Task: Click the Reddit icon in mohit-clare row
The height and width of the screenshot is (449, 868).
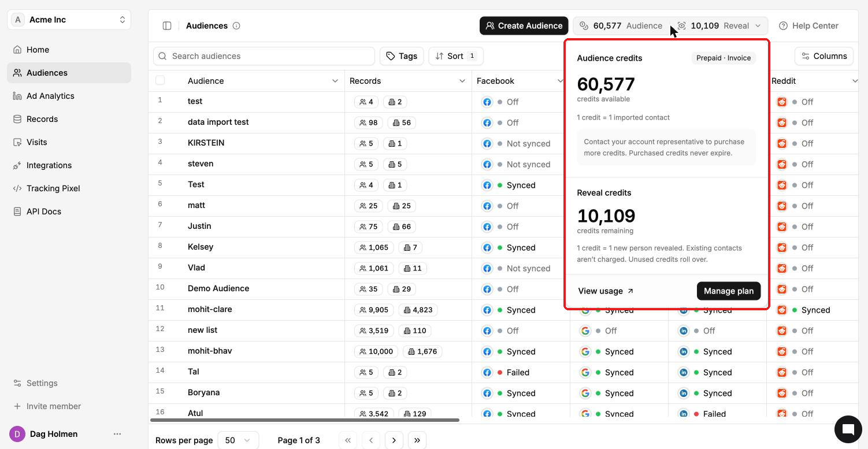Action: pos(782,310)
